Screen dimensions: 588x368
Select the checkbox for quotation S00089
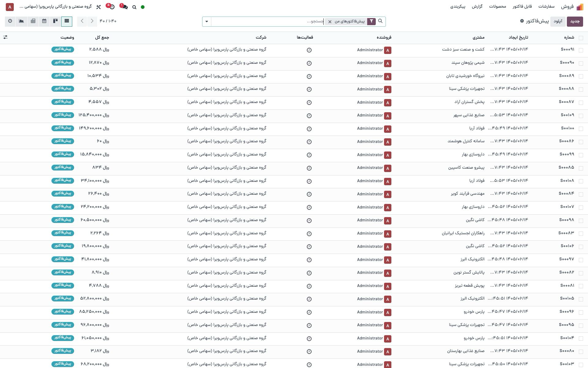click(581, 76)
